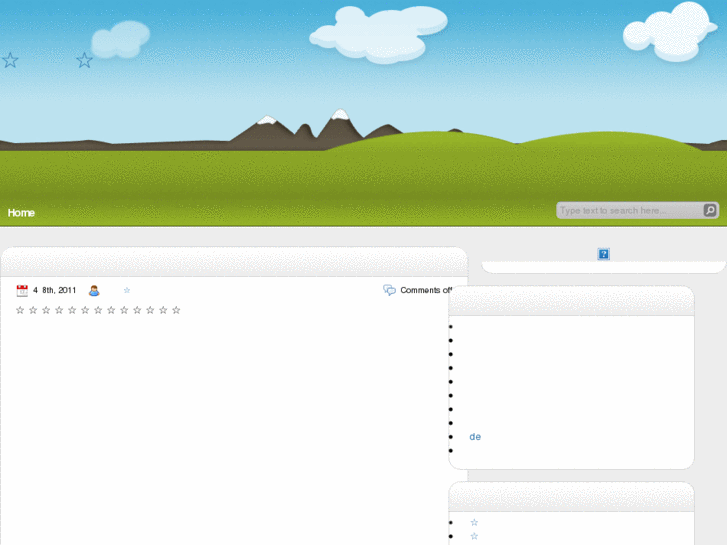Click the magnifier search button

[710, 211]
